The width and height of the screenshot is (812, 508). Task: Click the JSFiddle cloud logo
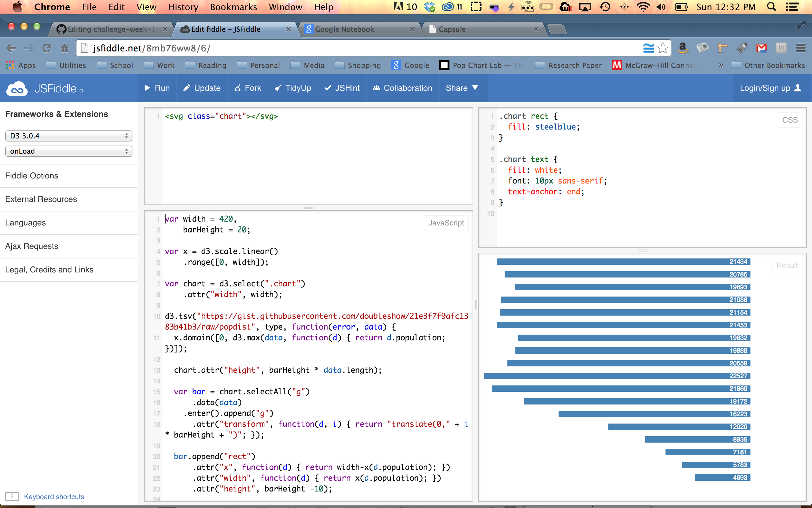pos(17,89)
